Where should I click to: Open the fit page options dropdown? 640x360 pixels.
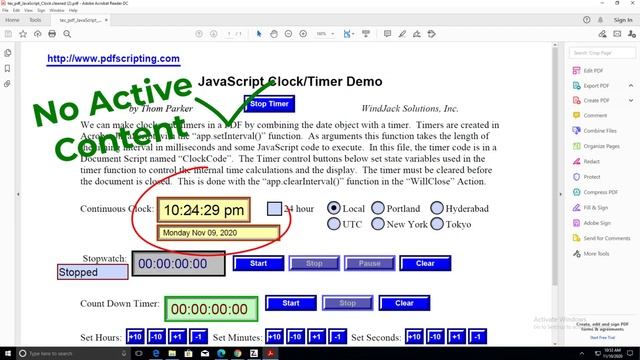(x=353, y=34)
